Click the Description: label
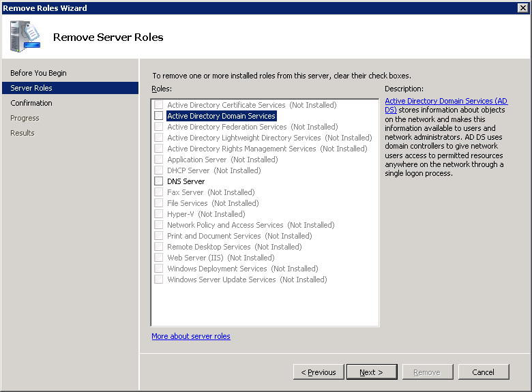The width and height of the screenshot is (532, 392). [404, 89]
